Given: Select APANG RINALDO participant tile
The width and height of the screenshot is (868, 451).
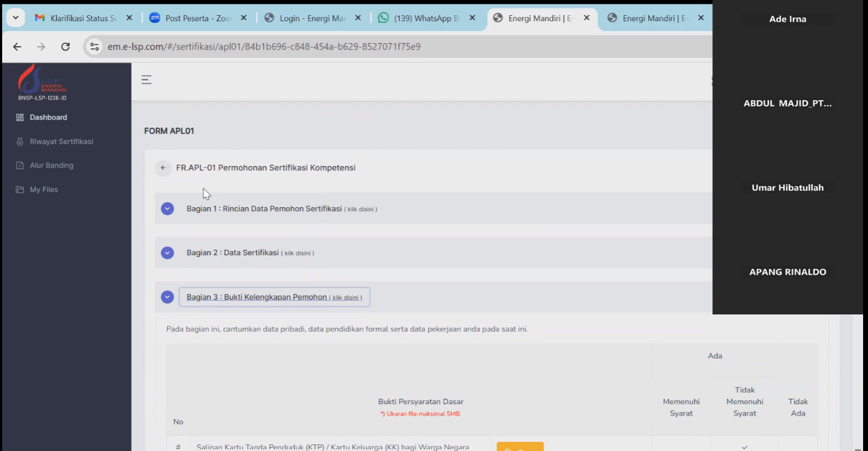Looking at the screenshot, I should 788,272.
